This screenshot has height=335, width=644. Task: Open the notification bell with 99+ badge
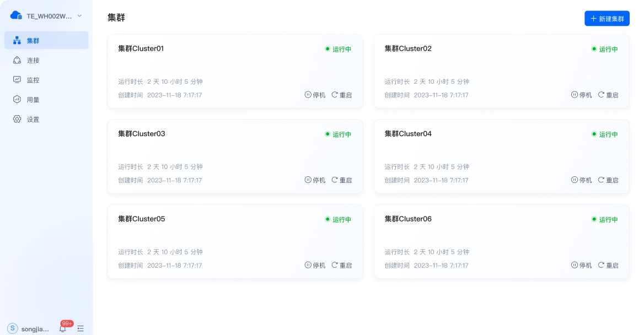click(x=63, y=328)
